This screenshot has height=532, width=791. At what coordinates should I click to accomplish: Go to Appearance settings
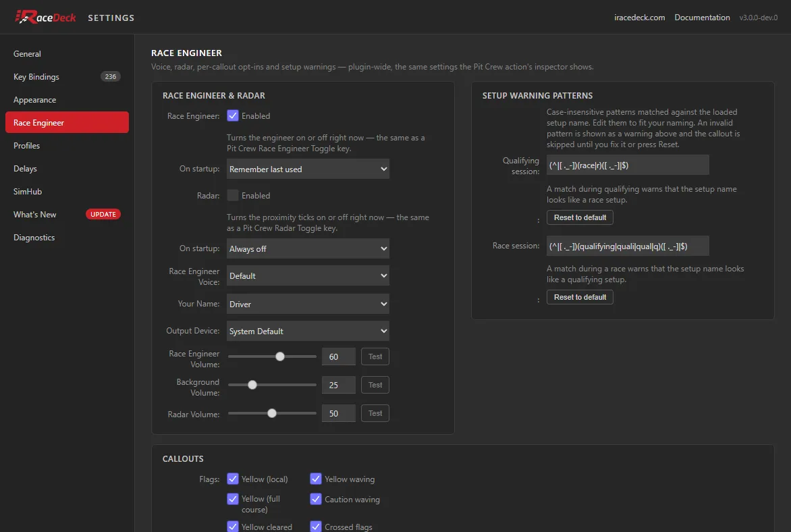pos(67,99)
